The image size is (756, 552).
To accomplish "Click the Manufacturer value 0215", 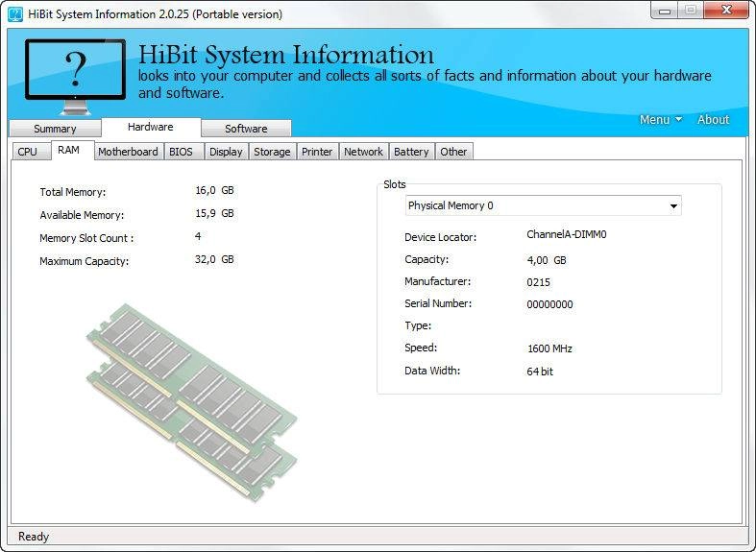I will point(538,282).
